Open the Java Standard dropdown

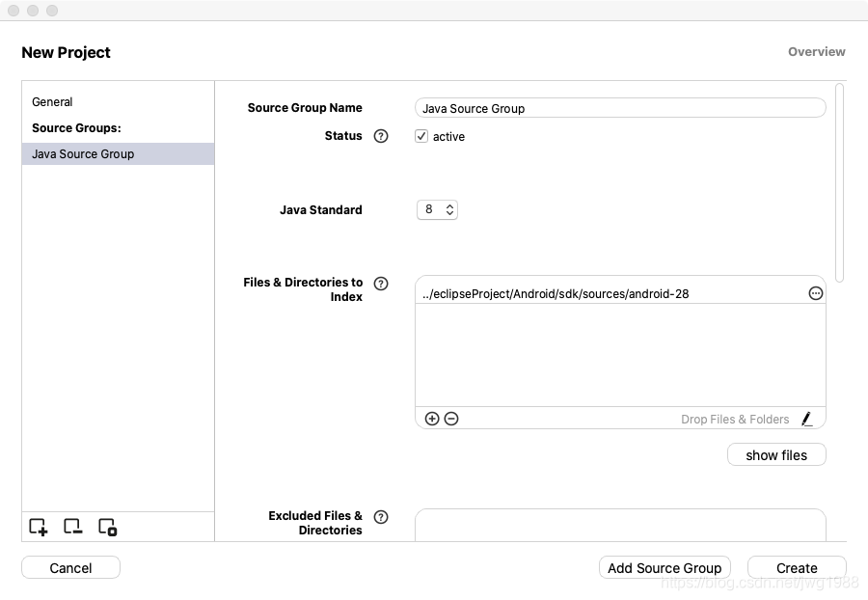(x=437, y=209)
